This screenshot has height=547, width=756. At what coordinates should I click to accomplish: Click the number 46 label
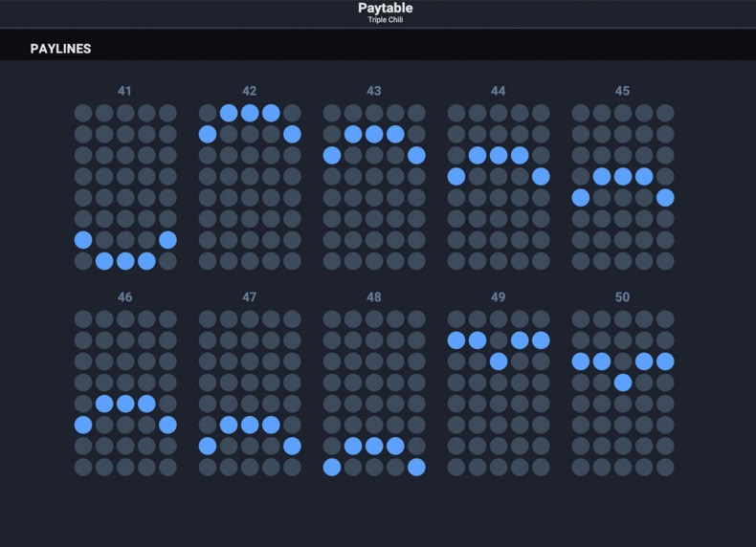pyautogui.click(x=124, y=296)
